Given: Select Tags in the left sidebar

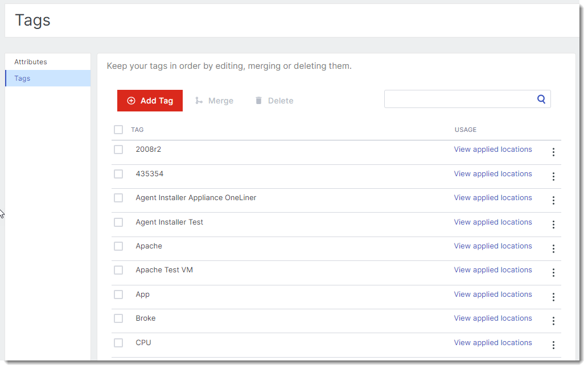Looking at the screenshot, I should click(23, 78).
